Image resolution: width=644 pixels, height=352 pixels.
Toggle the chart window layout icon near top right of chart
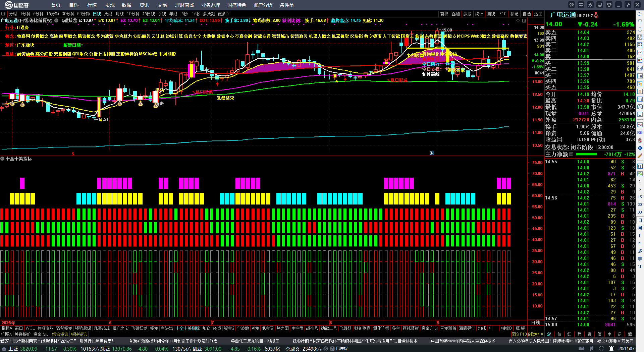pos(524,21)
